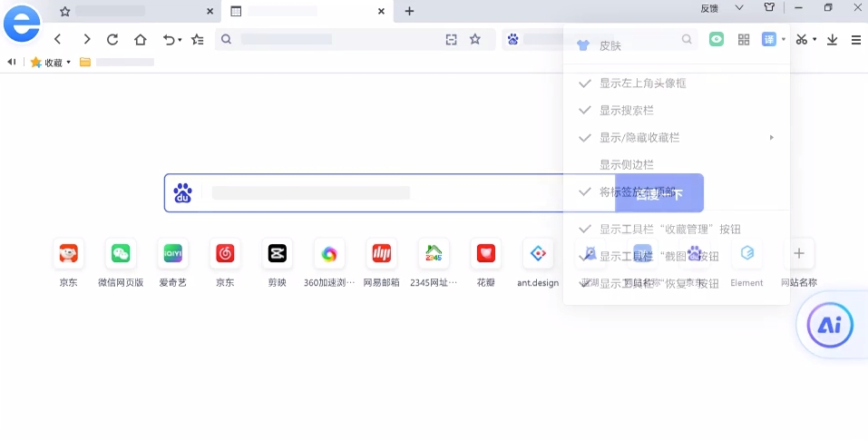Open a new tab with plus
The height and width of the screenshot is (441, 868).
coord(409,11)
